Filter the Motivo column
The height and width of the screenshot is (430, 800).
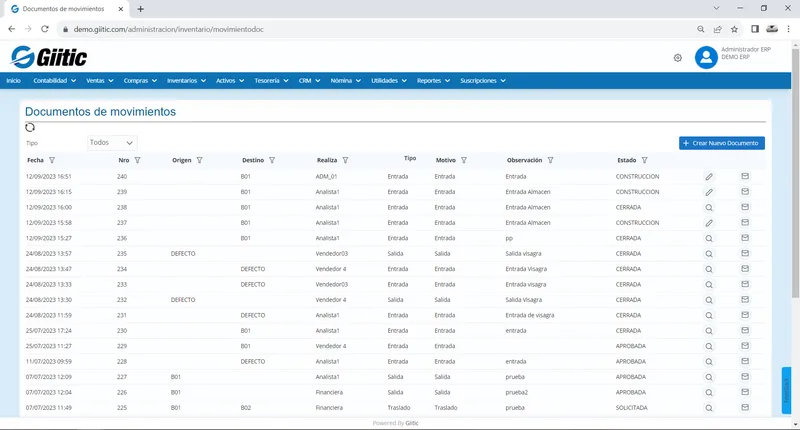464,160
